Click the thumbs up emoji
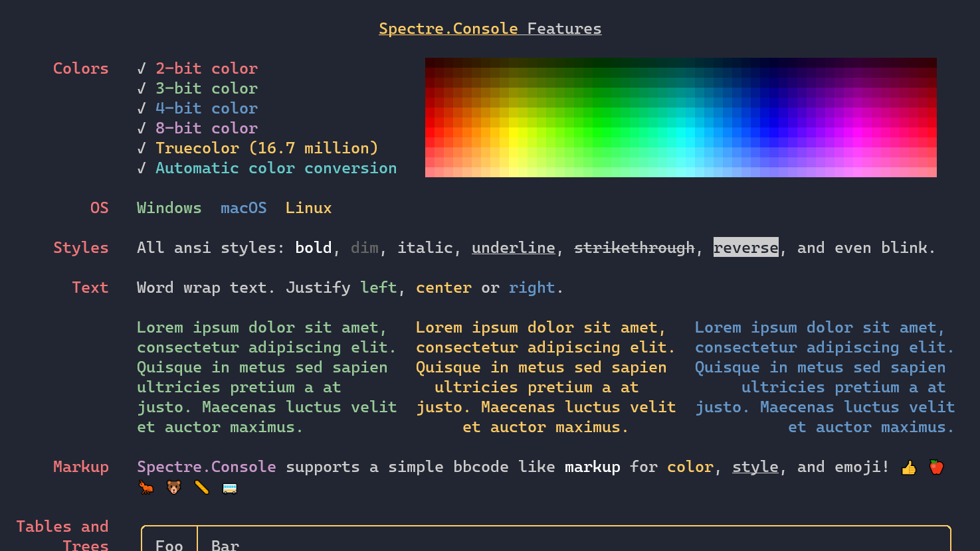980x551 pixels. pyautogui.click(x=908, y=468)
